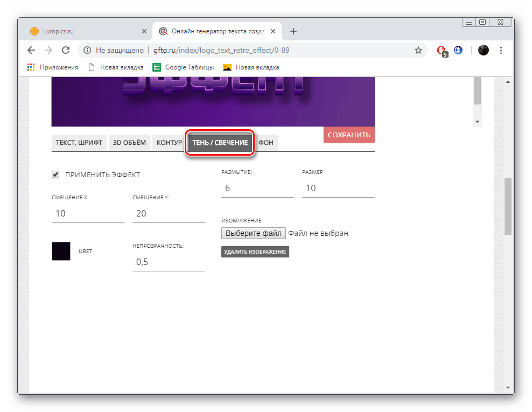
Task: Bookmark this page with the star icon
Action: point(418,50)
